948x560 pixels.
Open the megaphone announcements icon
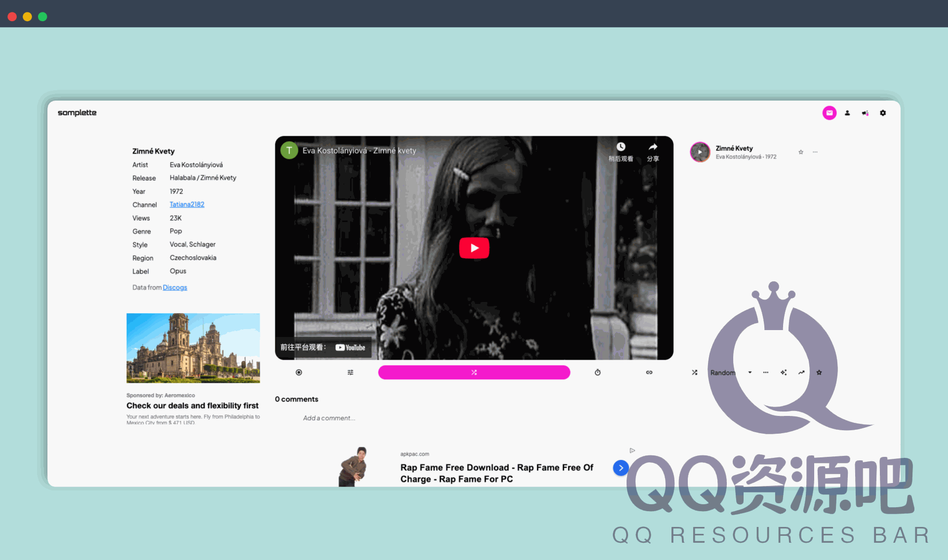pyautogui.click(x=865, y=113)
